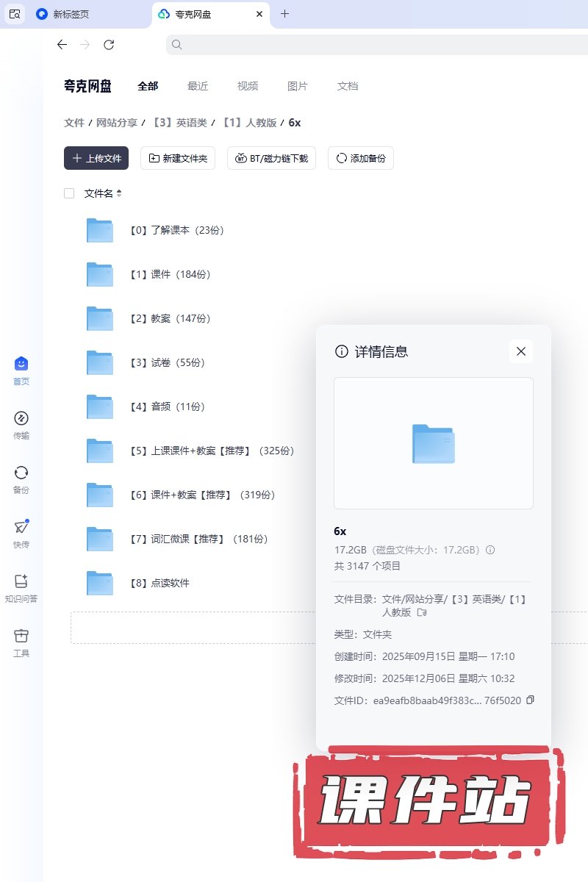Close the 详情信息 details panel
Image resolution: width=588 pixels, height=882 pixels.
(x=521, y=351)
